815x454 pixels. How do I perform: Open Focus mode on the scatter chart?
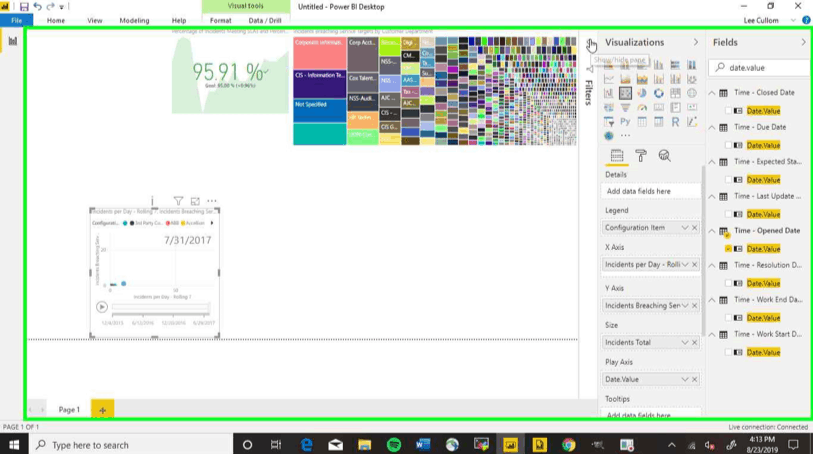pos(195,201)
